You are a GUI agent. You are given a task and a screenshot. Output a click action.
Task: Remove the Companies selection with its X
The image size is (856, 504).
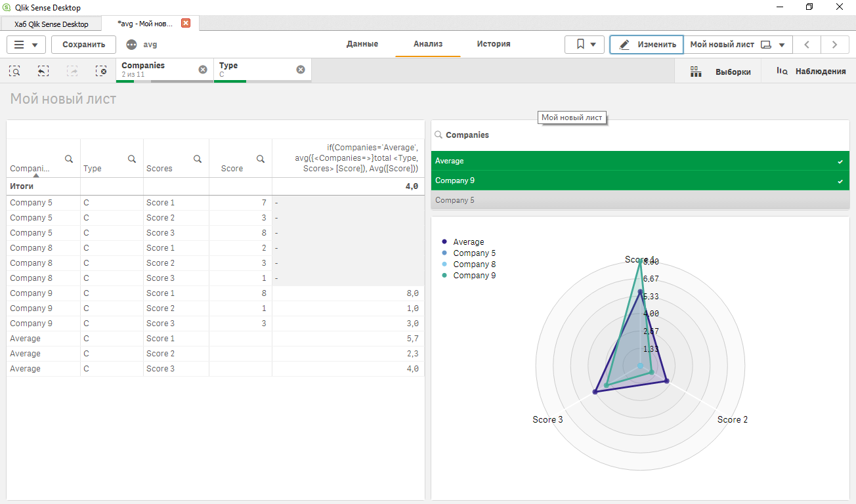pyautogui.click(x=203, y=69)
